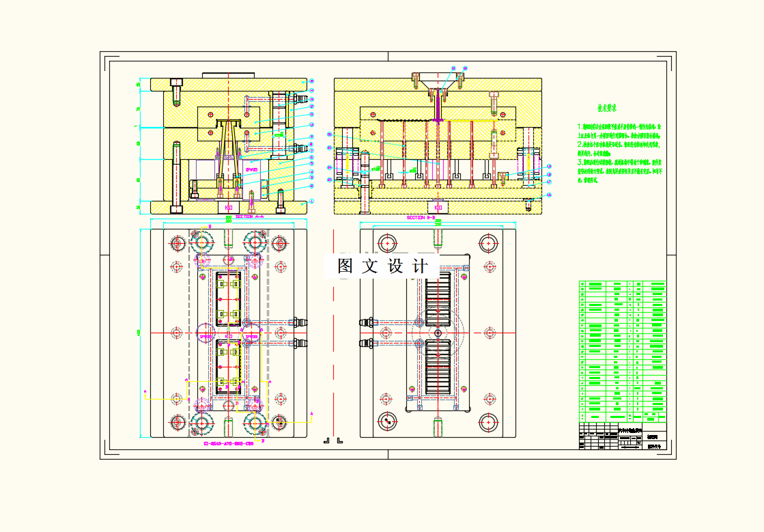Select the KO text in Section A-A
Image resolution: width=764 pixels, height=532 pixels.
coord(229,208)
